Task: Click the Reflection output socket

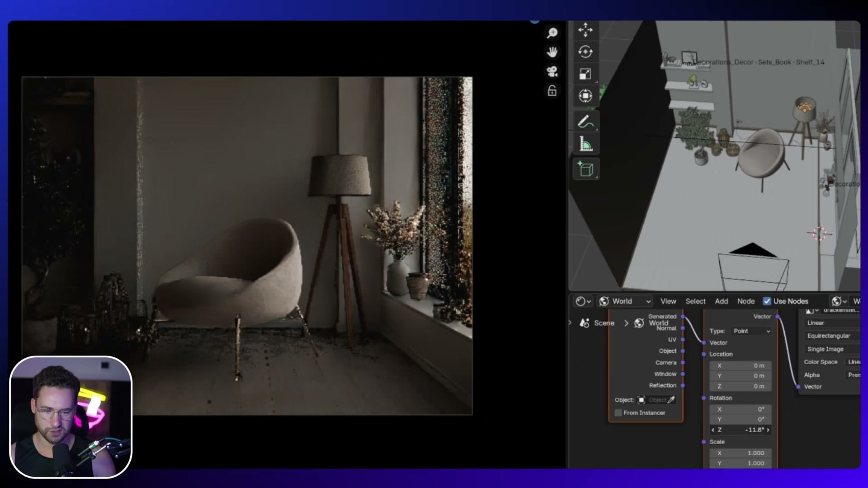Action: (683, 385)
